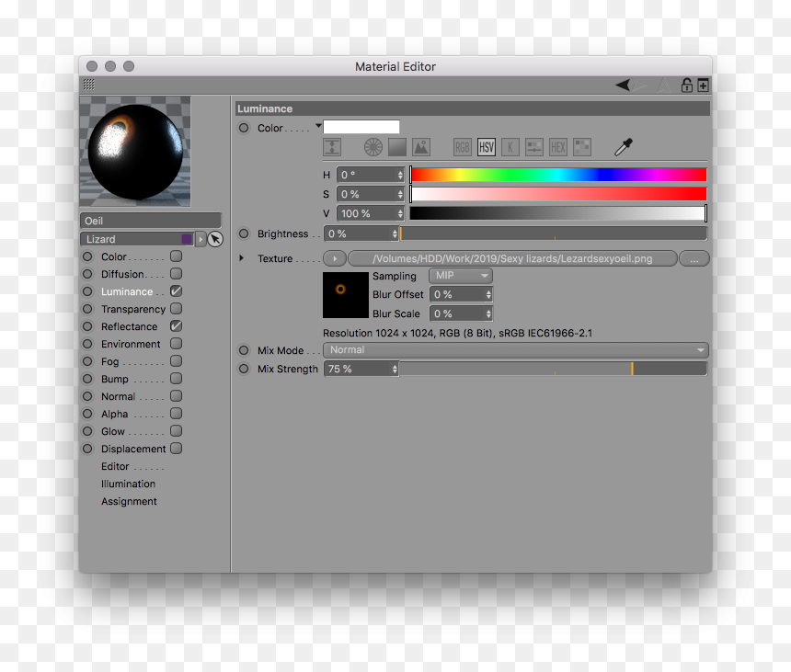
Task: Disable the Reflectance channel checkbox
Action: 176,326
